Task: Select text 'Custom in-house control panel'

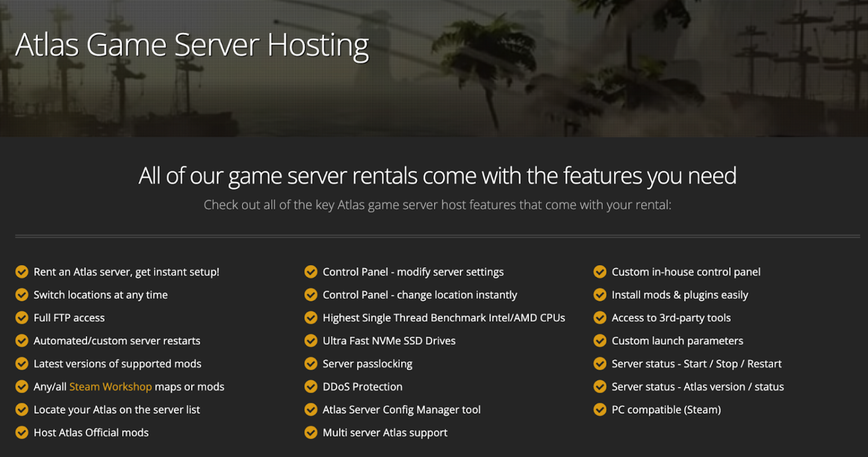Action: tap(686, 272)
